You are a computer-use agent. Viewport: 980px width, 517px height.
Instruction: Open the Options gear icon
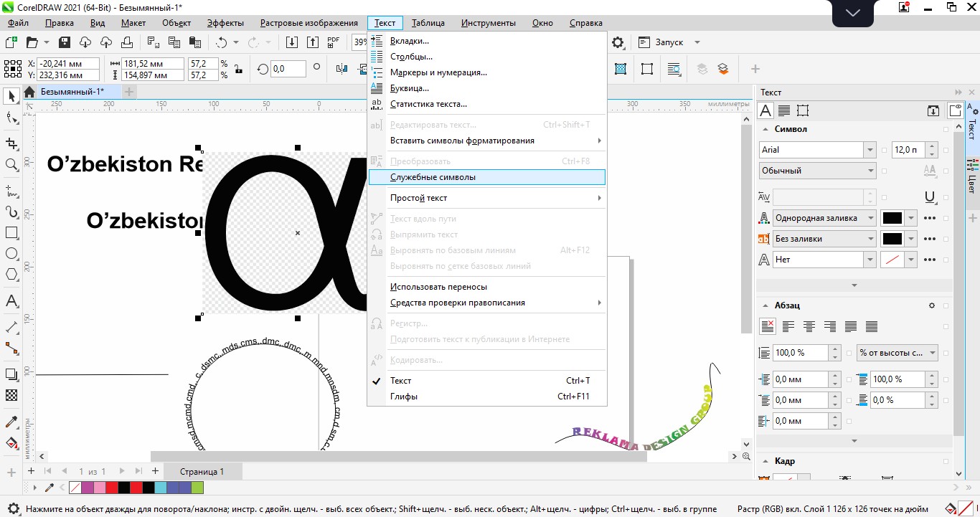(618, 42)
